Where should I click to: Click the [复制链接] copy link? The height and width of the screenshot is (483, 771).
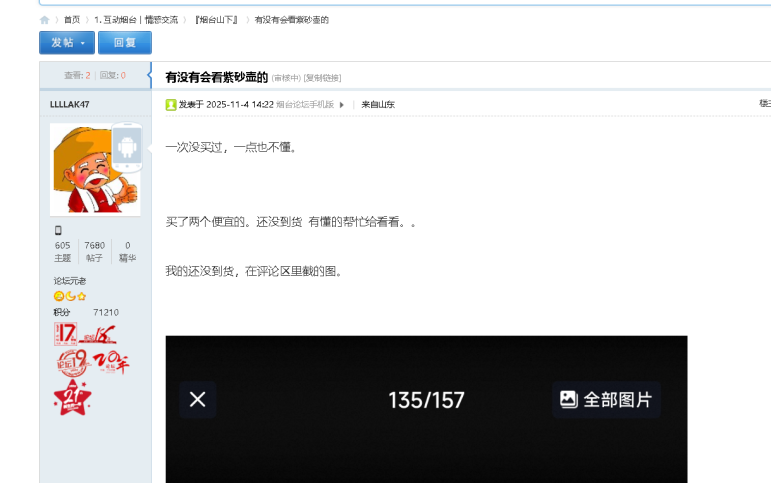[x=322, y=78]
